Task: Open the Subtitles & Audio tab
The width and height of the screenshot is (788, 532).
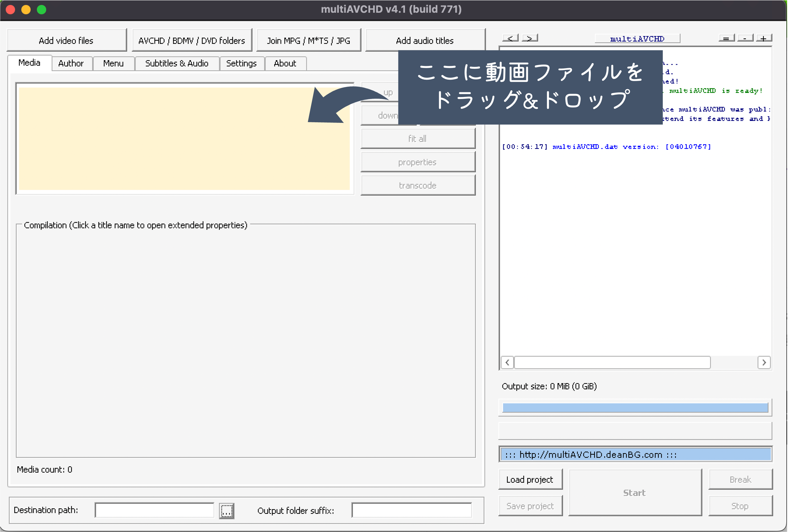Action: (177, 63)
